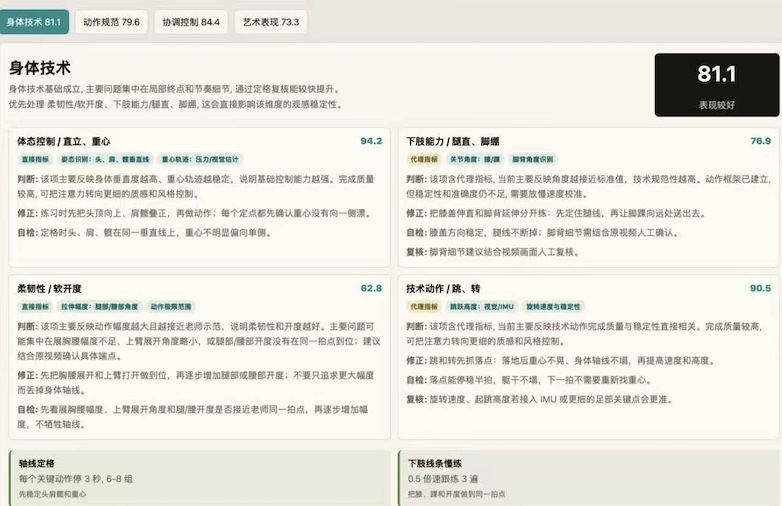This screenshot has height=506, width=782.
Task: Click the 旋转速度与稳定性 tag
Action: [553, 307]
